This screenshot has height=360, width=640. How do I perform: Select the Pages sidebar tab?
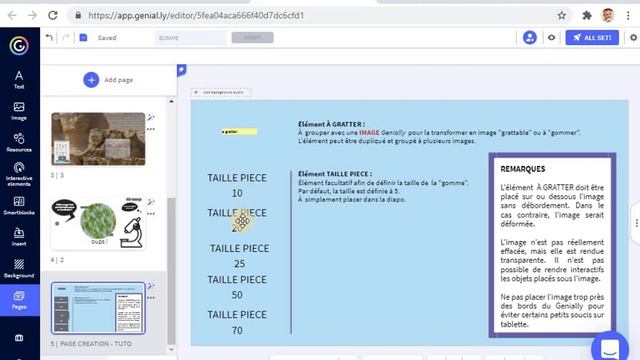pos(19,300)
